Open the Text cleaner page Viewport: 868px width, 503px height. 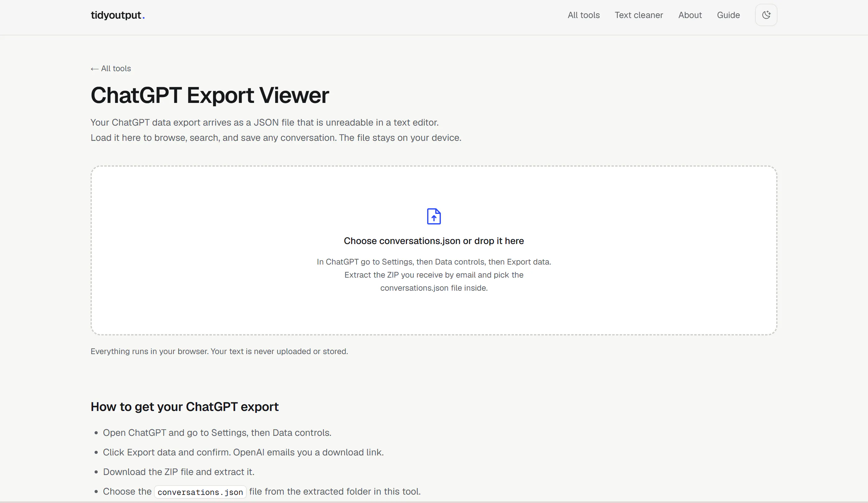[639, 15]
